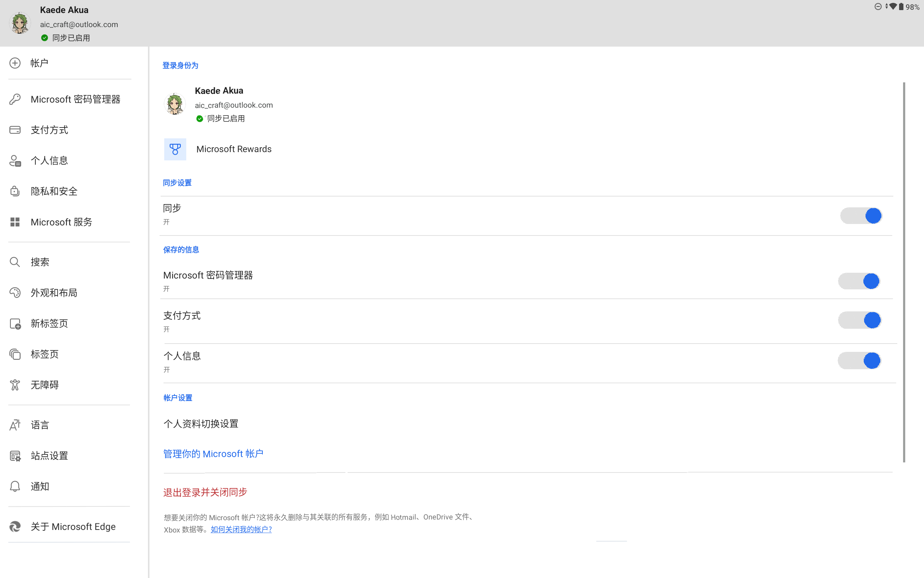Image resolution: width=924 pixels, height=578 pixels.
Task: Click the new tab icon for 新标签页
Action: pos(15,324)
